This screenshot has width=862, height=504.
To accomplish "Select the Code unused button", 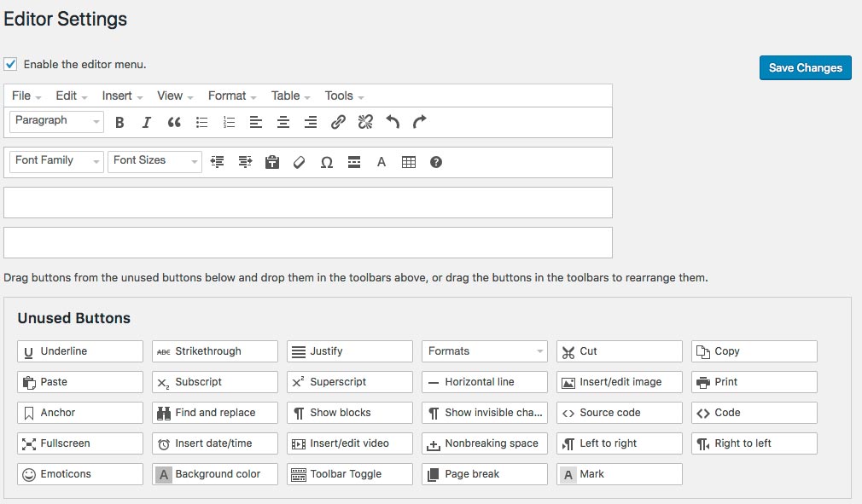I will tap(754, 413).
